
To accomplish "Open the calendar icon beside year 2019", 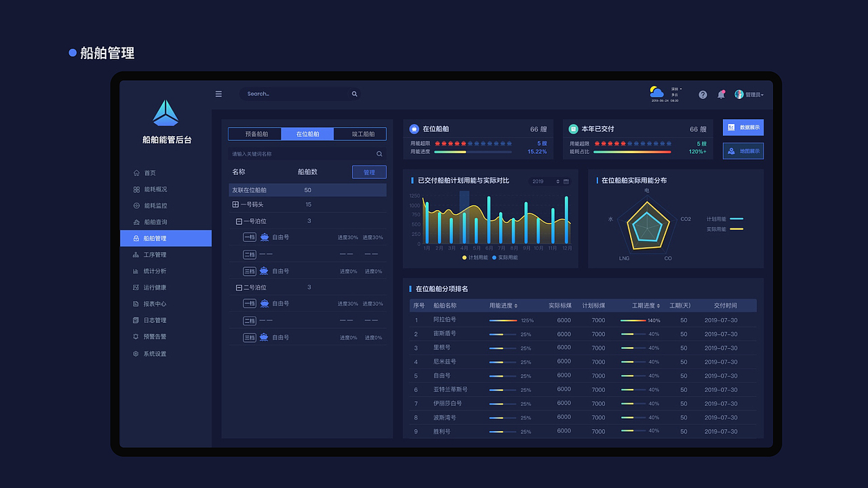I will tap(566, 182).
